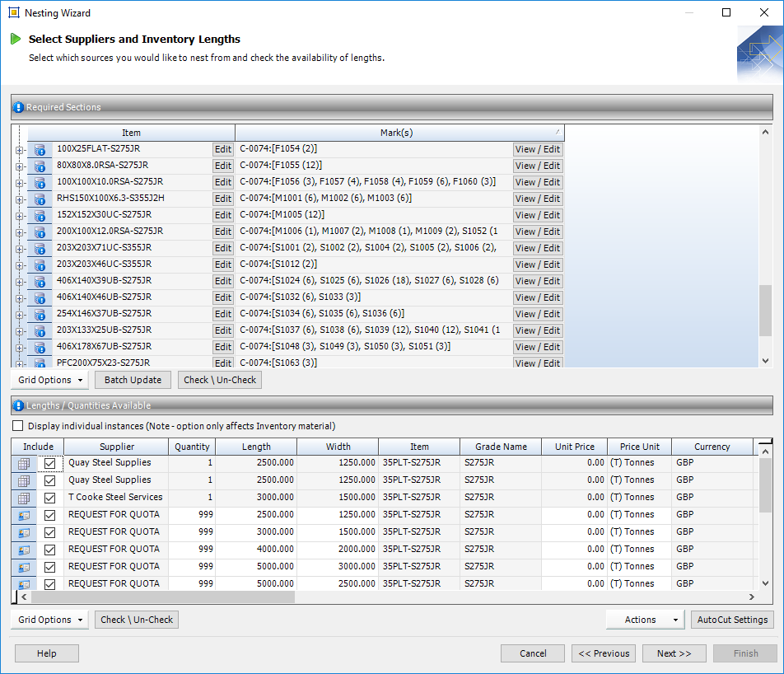Sort by the Mark(s) column header
784x674 pixels.
[396, 133]
